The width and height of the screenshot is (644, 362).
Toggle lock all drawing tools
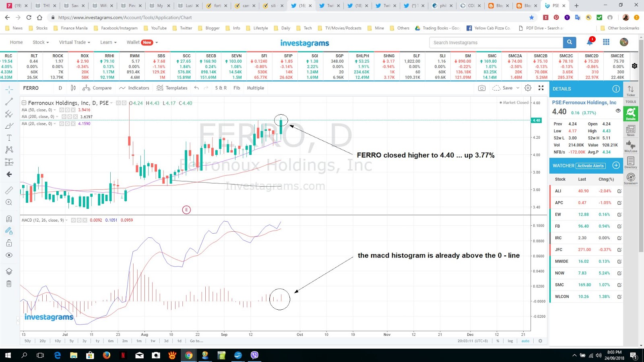[9, 243]
